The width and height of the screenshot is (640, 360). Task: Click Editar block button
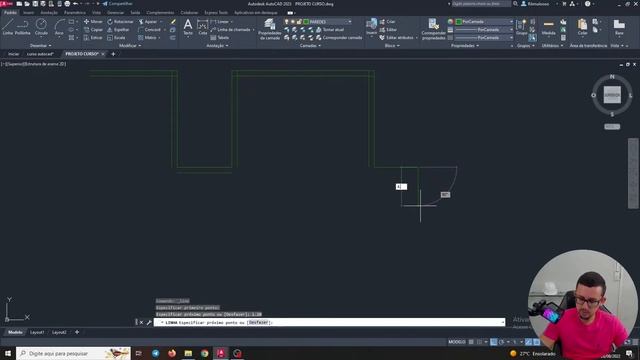coord(388,30)
